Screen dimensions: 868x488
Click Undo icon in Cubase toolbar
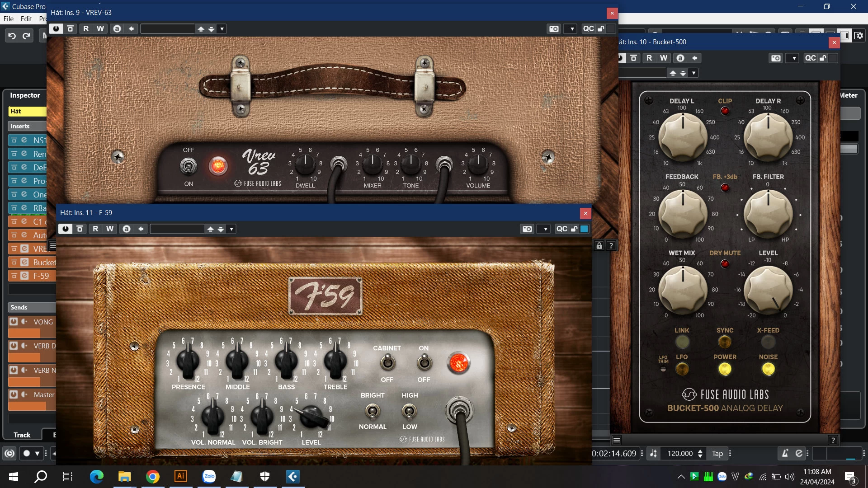coord(12,36)
